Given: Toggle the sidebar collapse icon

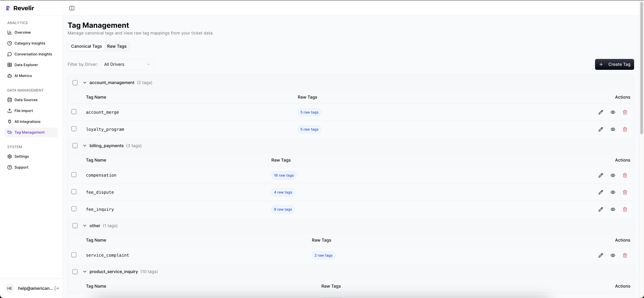Looking at the screenshot, I should (x=72, y=8).
